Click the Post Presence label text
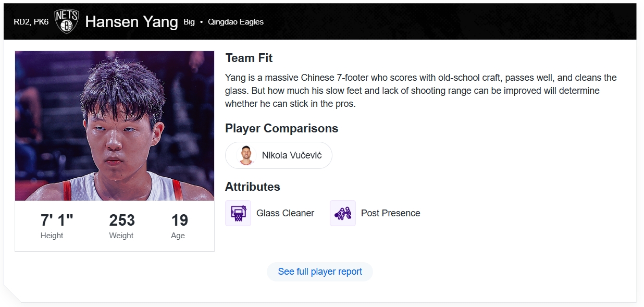644x307 pixels. pos(390,213)
